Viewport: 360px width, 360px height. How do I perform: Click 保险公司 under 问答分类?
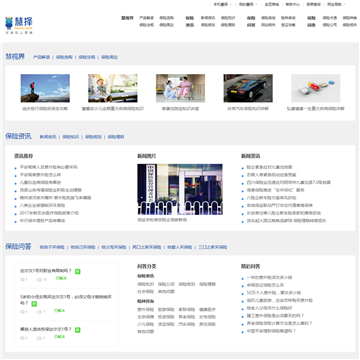coord(166,284)
